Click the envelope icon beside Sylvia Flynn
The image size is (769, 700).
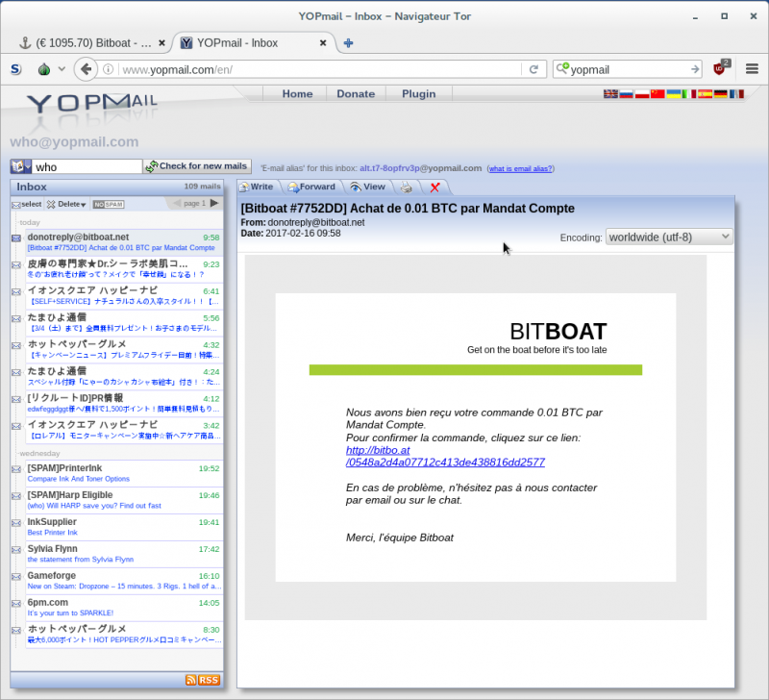point(16,550)
